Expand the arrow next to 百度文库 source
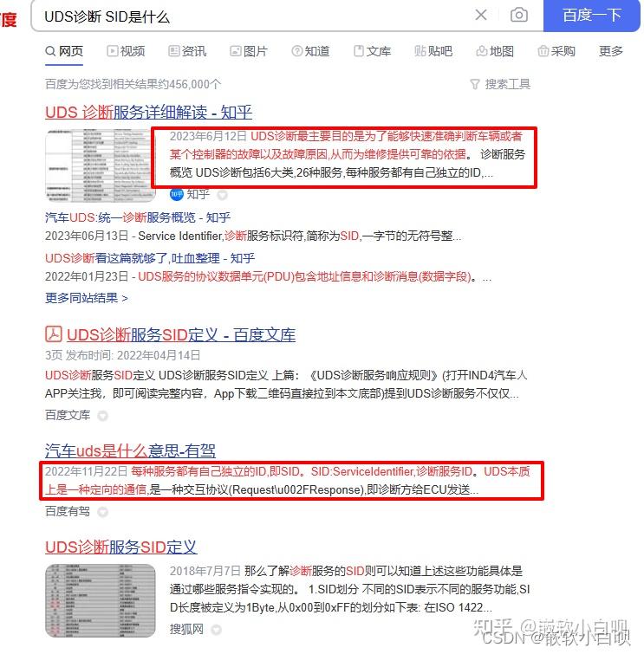 tap(102, 416)
